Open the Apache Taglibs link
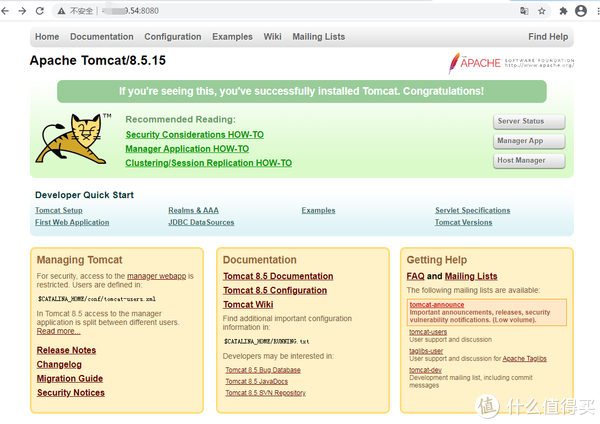Viewport: 600px width, 424px height. point(524,359)
